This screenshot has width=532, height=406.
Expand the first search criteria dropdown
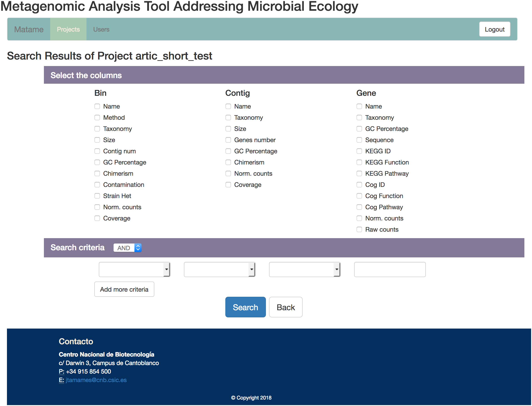134,269
